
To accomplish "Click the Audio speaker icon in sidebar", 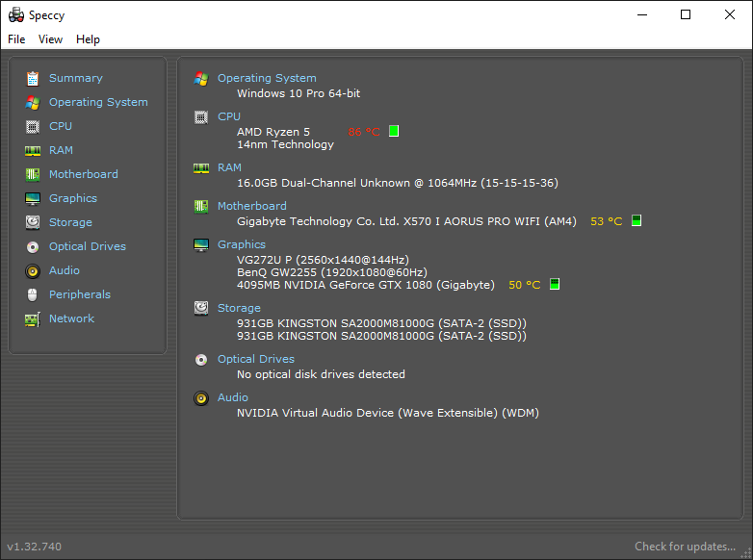I will (33, 270).
